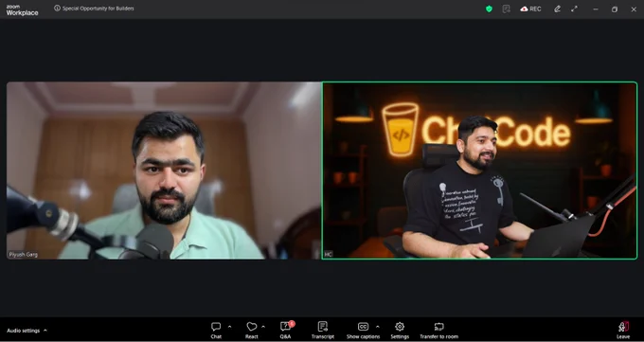Click Transfer to room
644x342 pixels.
click(438, 331)
